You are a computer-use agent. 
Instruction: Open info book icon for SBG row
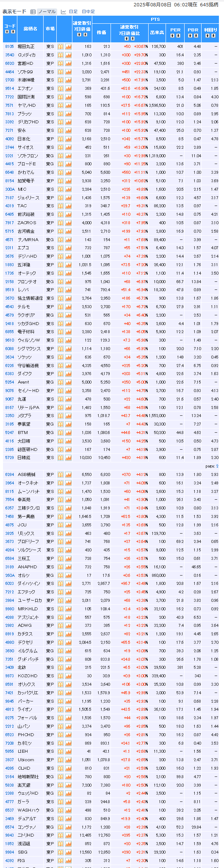(61, 852)
